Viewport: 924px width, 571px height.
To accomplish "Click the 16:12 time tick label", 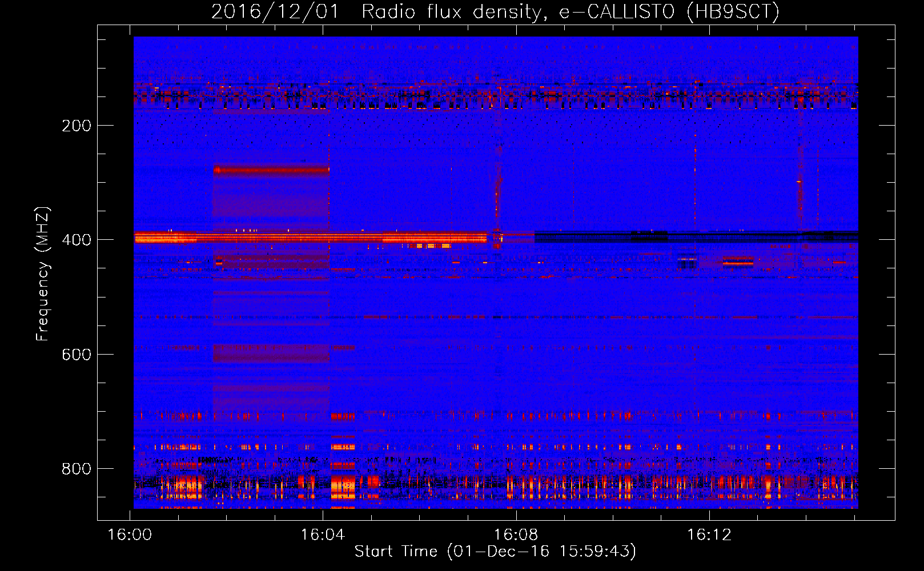I will pos(709,535).
